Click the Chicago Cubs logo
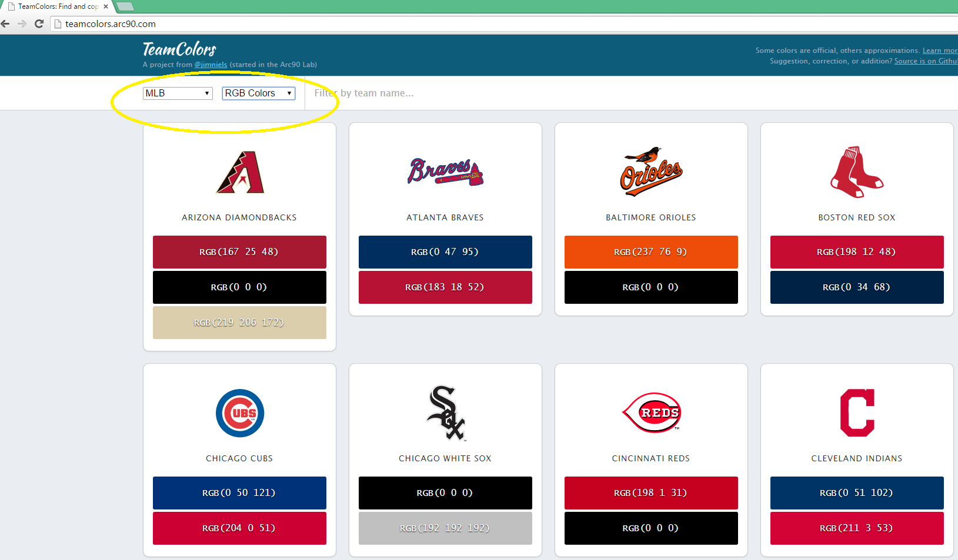This screenshot has height=560, width=958. tap(240, 413)
